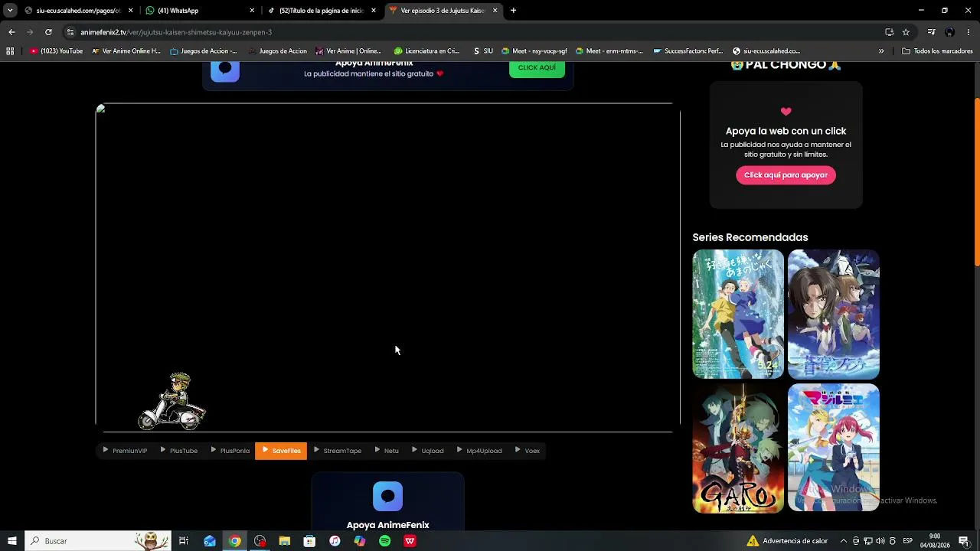Image resolution: width=980 pixels, height=551 pixels.
Task: Open the volume control in system tray
Action: [x=880, y=541]
